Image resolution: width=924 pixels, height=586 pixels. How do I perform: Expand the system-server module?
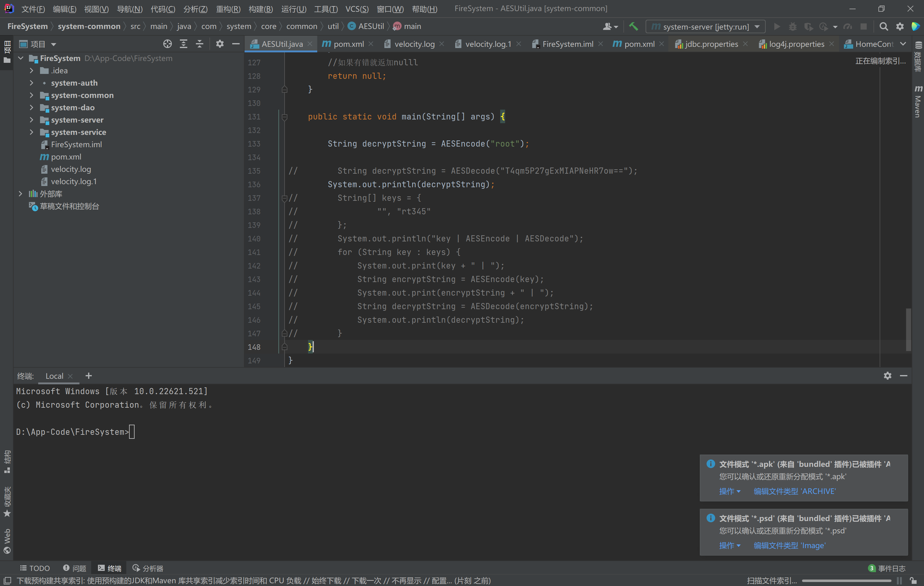point(31,120)
